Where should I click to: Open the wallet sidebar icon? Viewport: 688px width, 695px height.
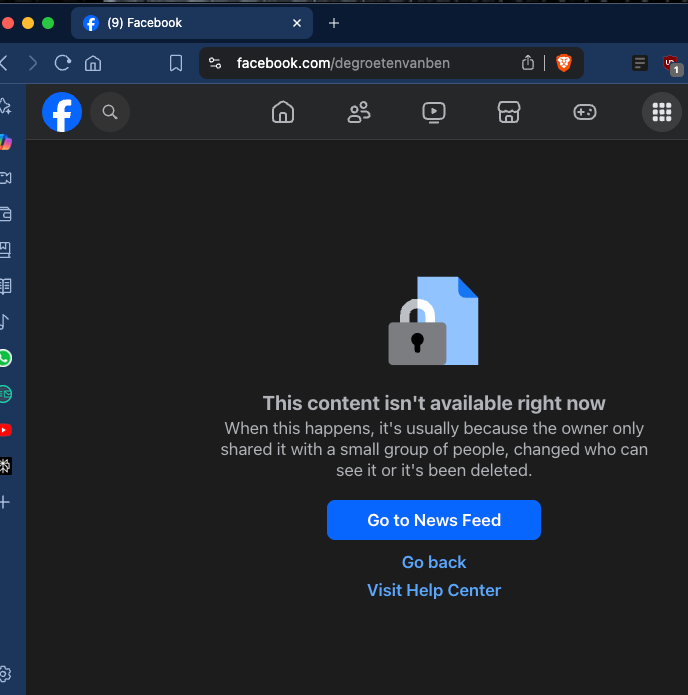(5, 214)
